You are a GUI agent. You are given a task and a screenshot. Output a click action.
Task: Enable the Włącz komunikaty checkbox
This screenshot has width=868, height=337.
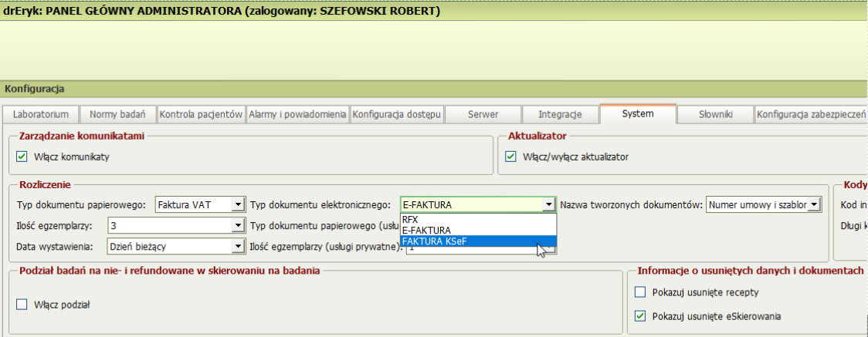tap(22, 157)
